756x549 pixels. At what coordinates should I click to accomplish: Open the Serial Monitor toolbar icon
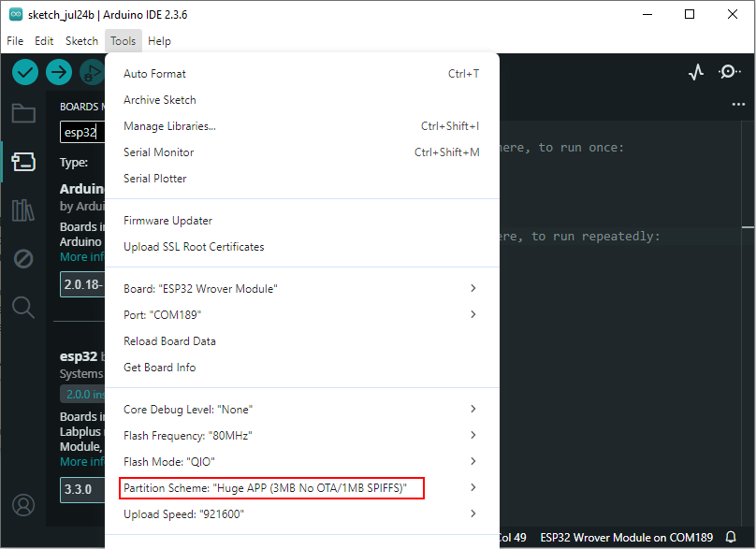coord(730,72)
